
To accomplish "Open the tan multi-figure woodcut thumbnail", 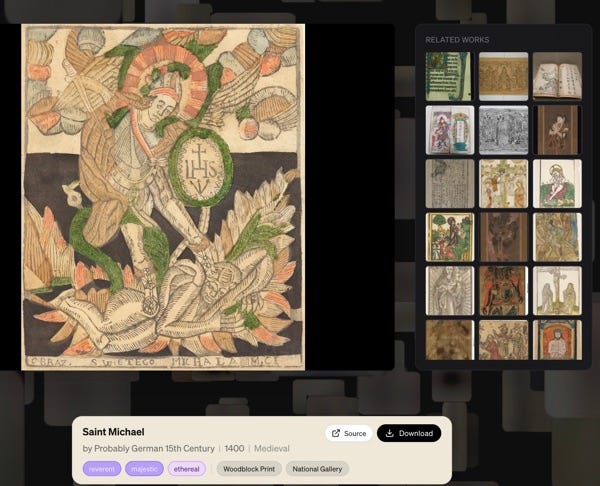I will (504, 340).
